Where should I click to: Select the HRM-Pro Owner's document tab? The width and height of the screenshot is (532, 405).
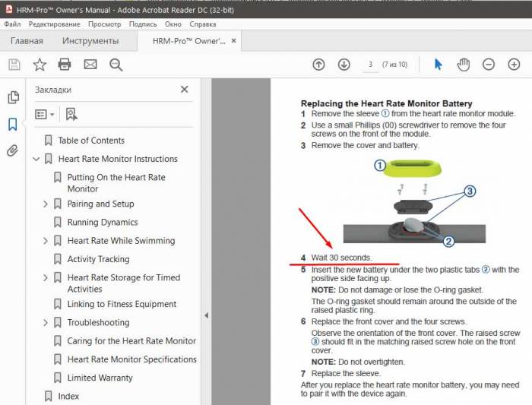pos(188,41)
